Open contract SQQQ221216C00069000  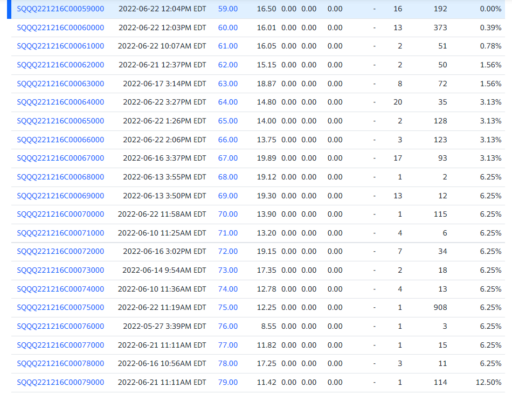60,196
